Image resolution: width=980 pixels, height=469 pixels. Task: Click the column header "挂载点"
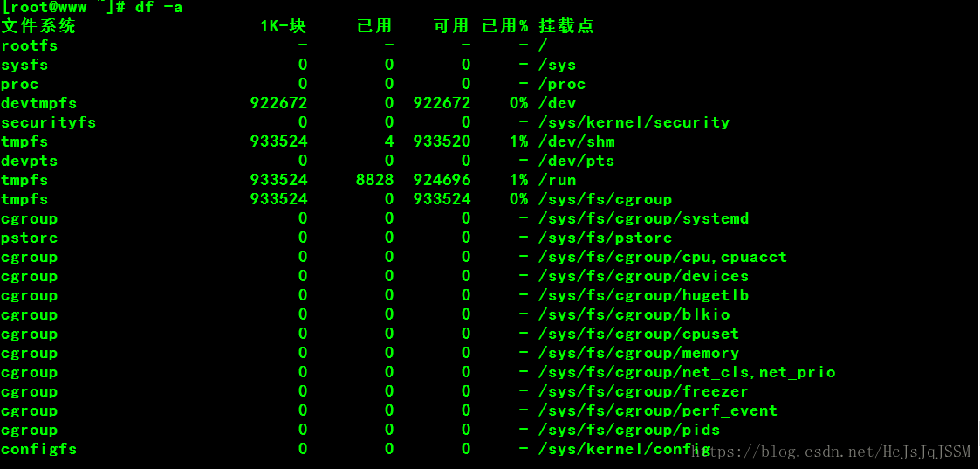click(566, 26)
